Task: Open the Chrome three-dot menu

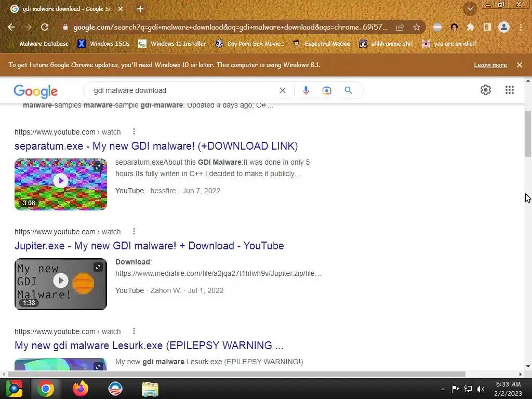Action: point(521,27)
